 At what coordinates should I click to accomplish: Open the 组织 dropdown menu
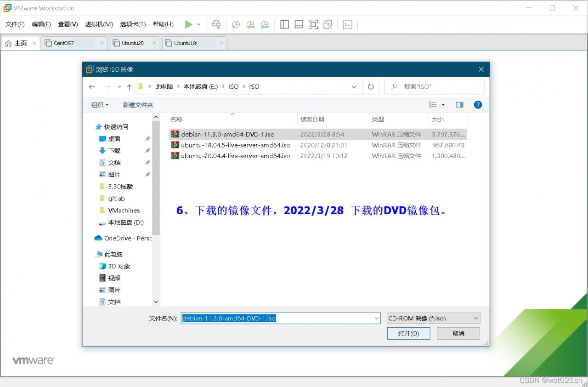coord(100,105)
